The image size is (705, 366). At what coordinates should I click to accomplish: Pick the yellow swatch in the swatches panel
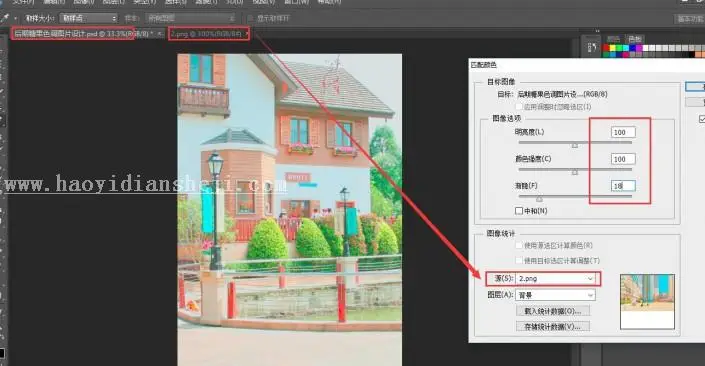[612, 48]
